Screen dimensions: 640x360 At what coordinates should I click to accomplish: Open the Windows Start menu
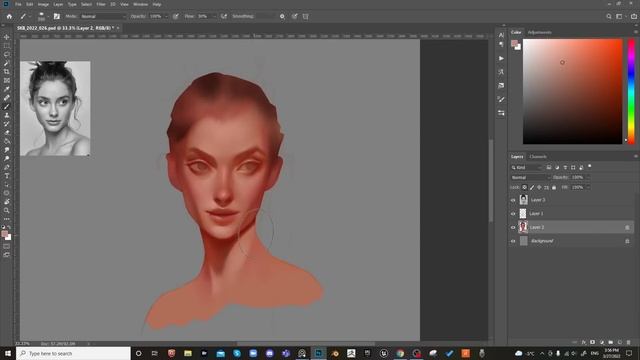point(7,353)
